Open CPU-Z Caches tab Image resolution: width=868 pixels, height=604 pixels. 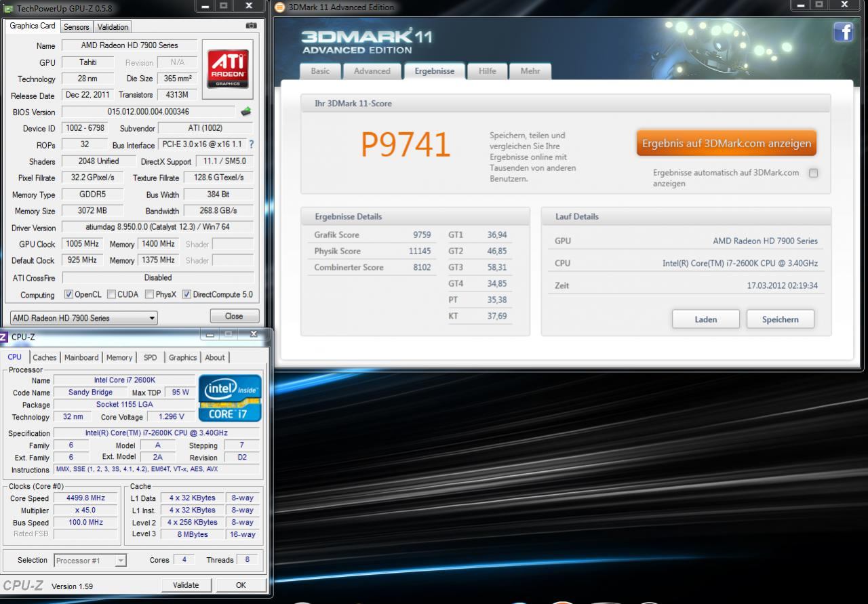tap(45, 358)
